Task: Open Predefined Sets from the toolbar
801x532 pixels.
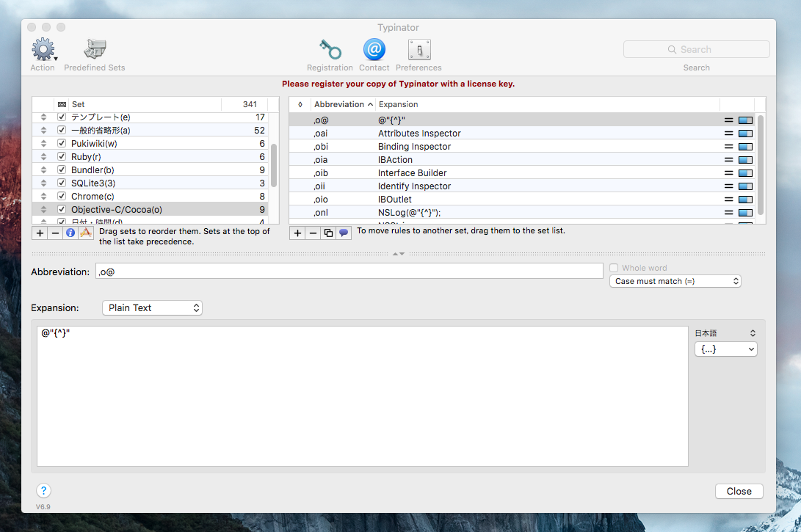Action: coord(94,51)
